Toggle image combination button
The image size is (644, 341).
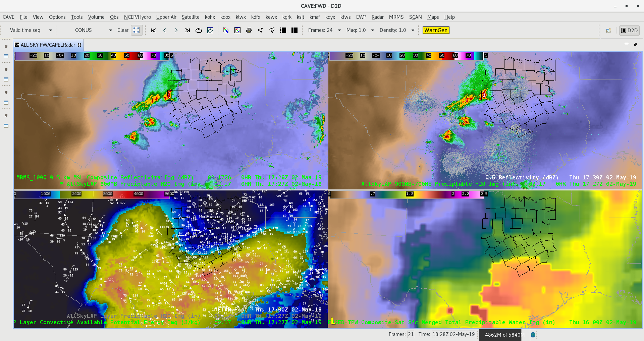(226, 30)
